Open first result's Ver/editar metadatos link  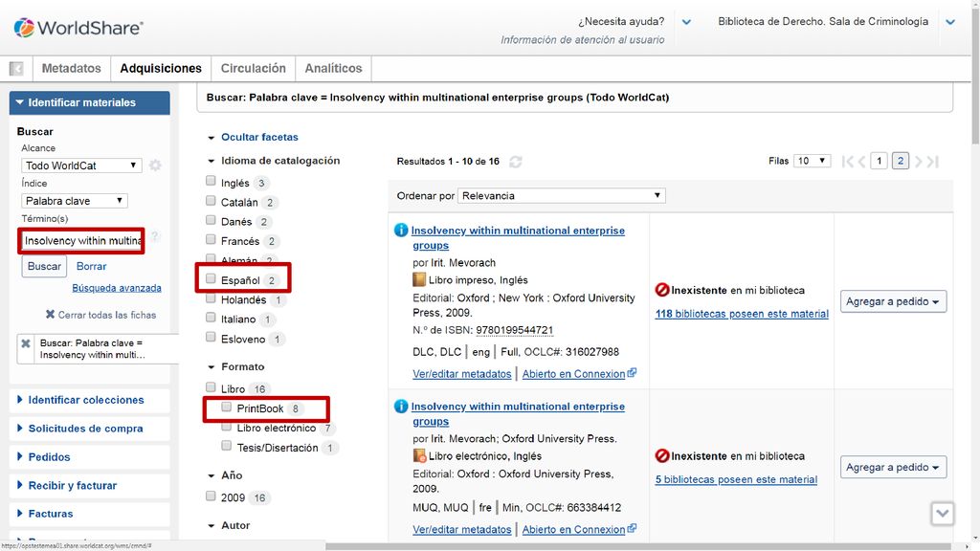point(462,374)
